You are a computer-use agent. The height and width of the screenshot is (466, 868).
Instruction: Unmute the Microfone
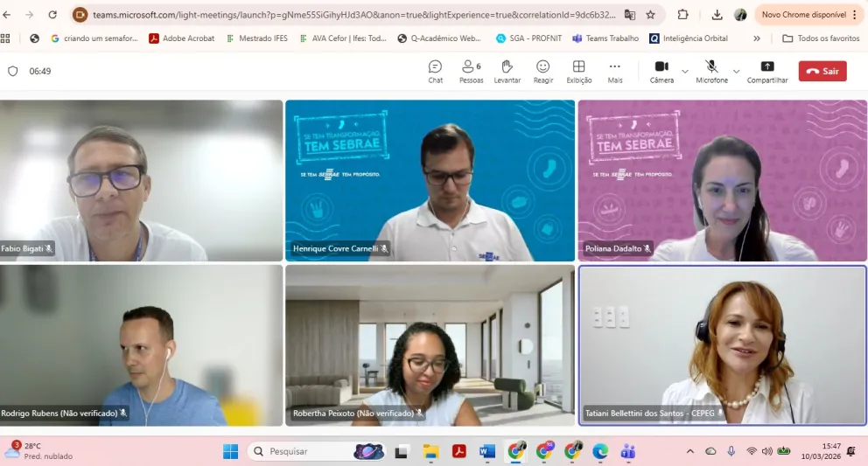pyautogui.click(x=711, y=71)
